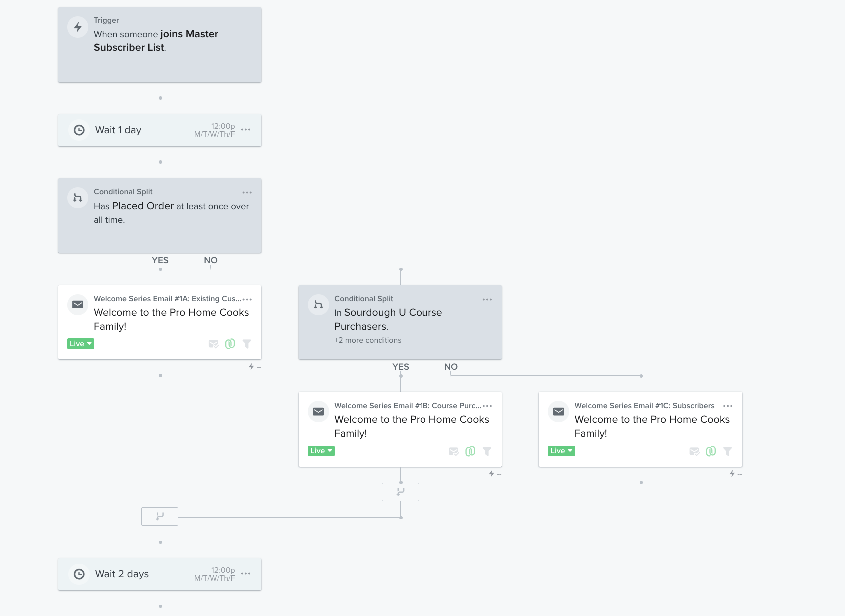Open the options menu on Wait 2 days

point(246,574)
